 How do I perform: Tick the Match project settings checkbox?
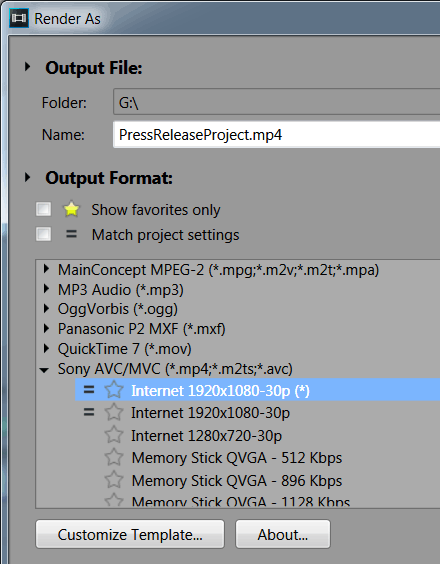click(44, 235)
